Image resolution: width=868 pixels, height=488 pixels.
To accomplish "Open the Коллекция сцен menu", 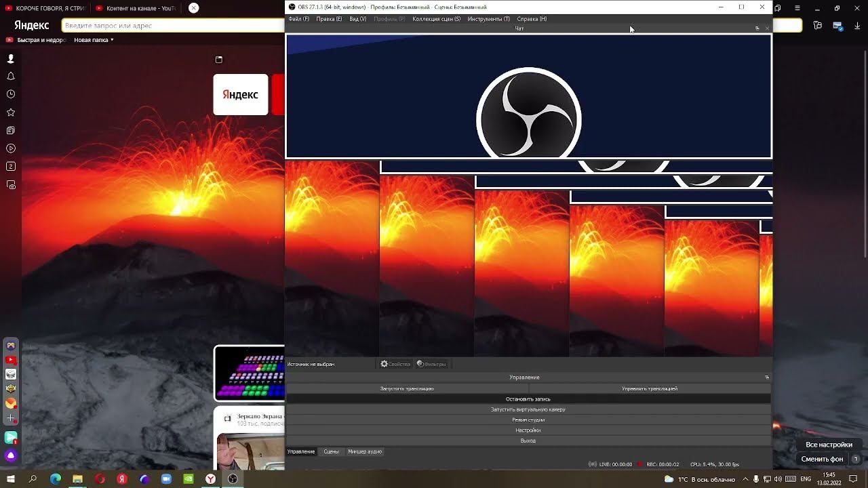I will [436, 19].
